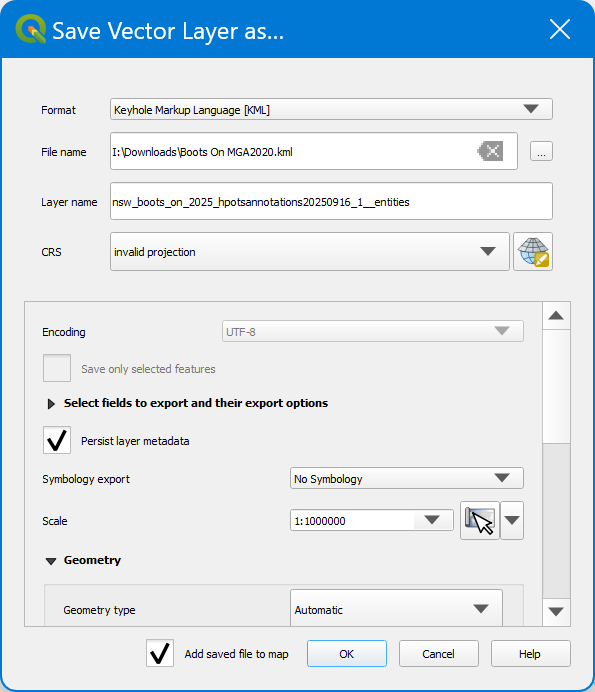Close the Save Vector Layer dialog
595x692 pixels.
click(560, 30)
